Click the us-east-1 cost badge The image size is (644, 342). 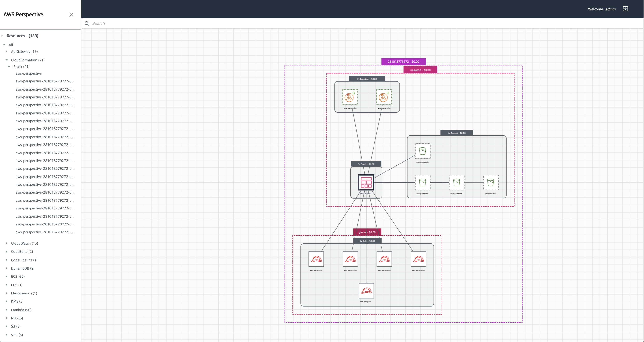(420, 70)
